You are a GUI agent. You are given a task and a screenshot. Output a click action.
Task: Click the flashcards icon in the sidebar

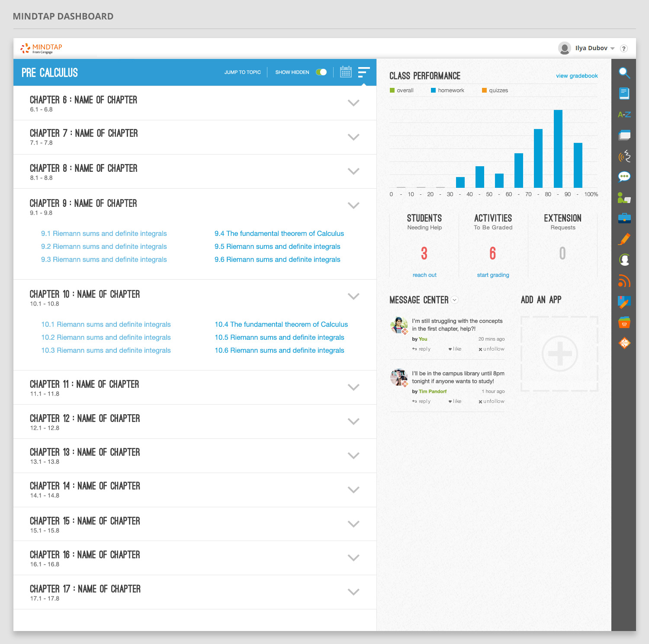pos(624,135)
